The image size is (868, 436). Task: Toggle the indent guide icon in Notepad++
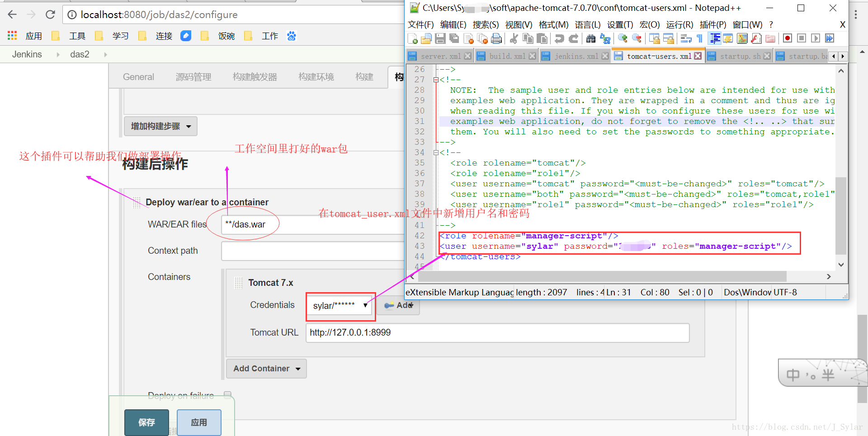tap(715, 38)
